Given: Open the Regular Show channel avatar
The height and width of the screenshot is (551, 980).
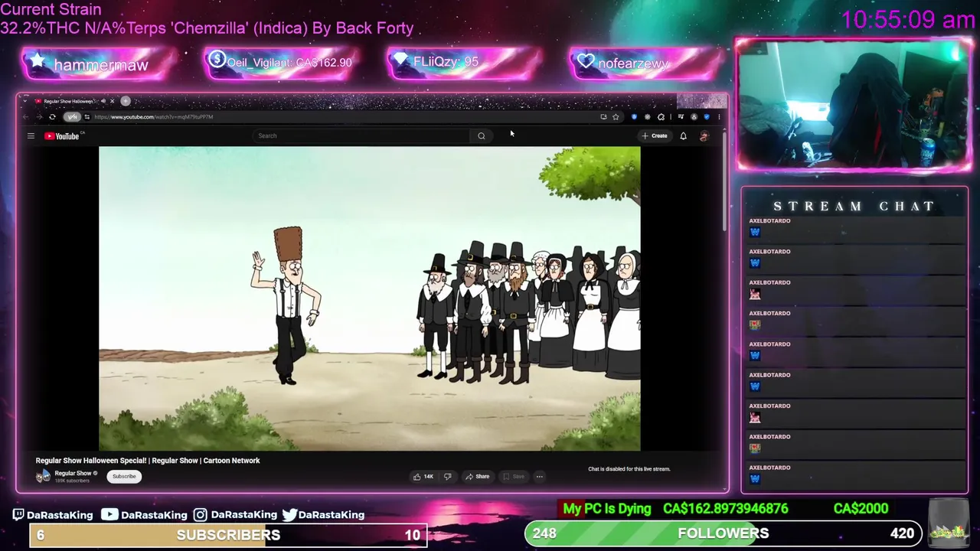Looking at the screenshot, I should (43, 477).
